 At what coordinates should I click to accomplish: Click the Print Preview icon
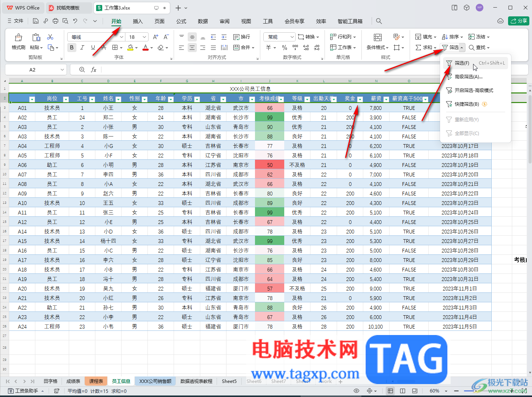point(65,21)
